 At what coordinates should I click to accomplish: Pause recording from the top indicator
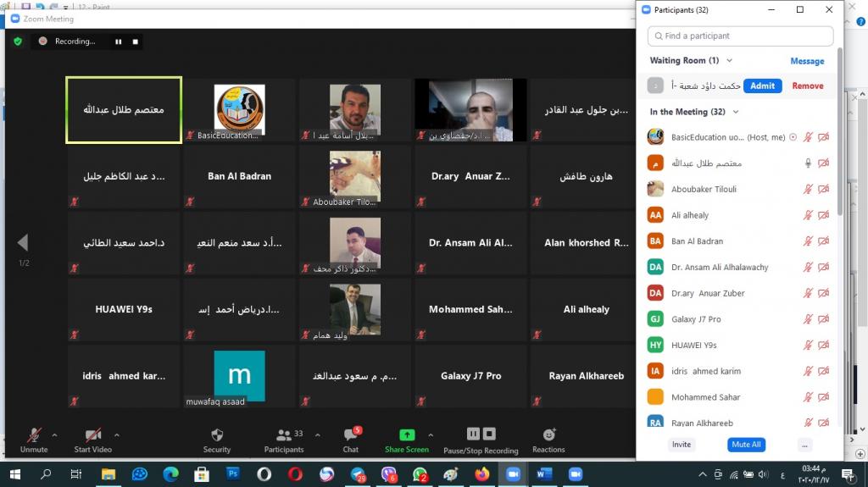[x=118, y=41]
